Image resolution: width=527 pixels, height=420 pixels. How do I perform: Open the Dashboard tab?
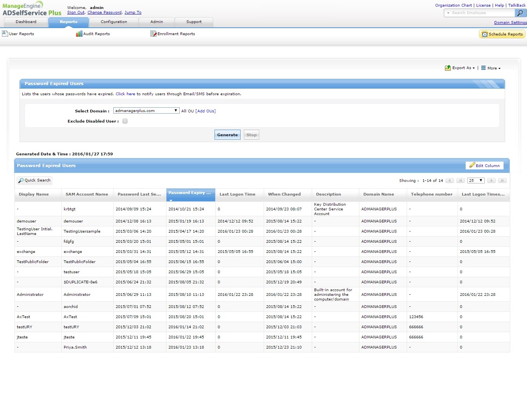click(x=26, y=22)
